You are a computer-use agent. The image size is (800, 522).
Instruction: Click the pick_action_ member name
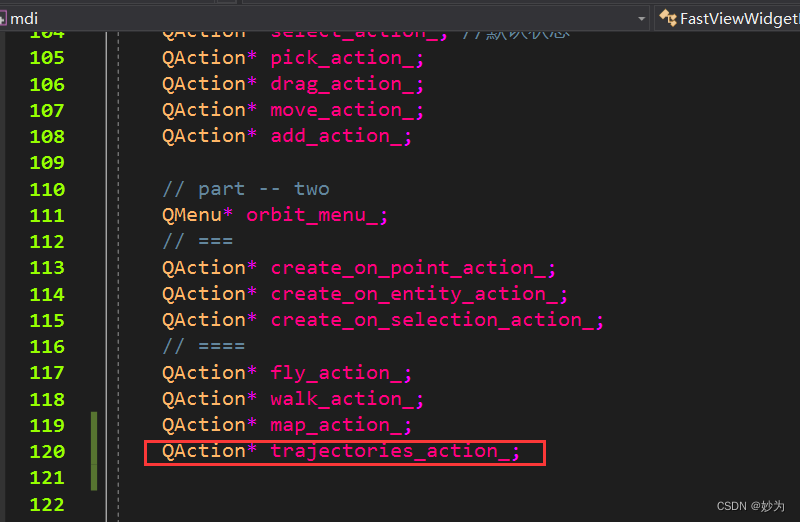342,58
